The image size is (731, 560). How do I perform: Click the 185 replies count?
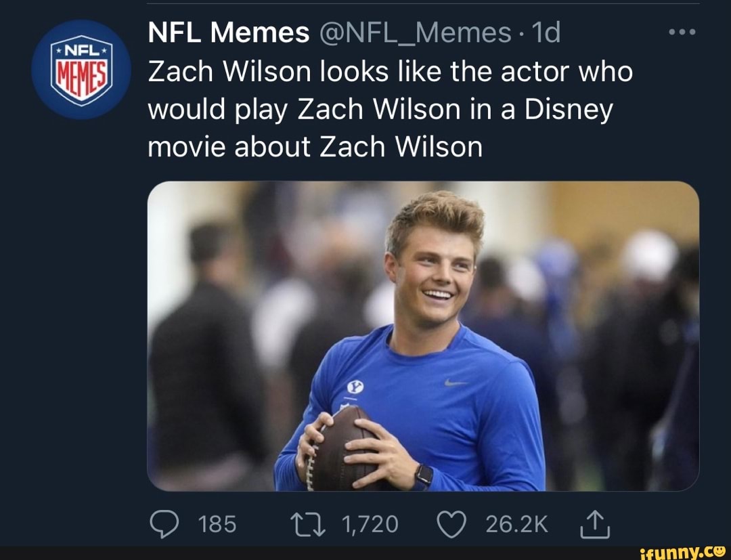click(218, 523)
